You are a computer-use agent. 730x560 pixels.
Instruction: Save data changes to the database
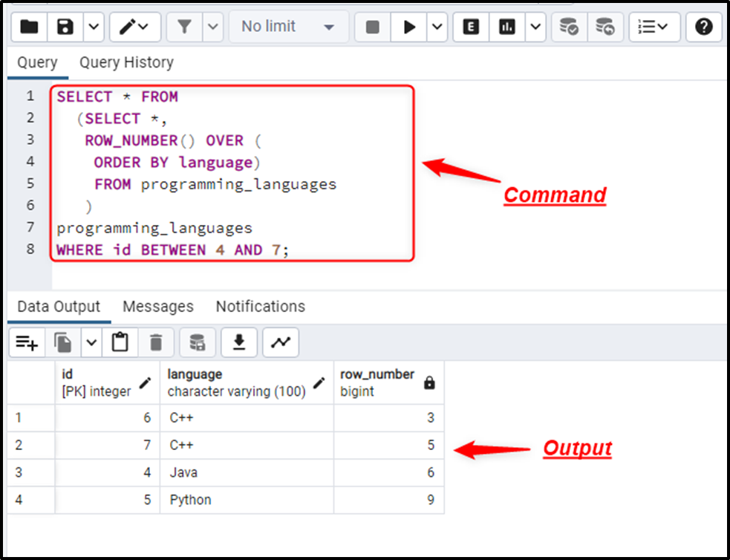pyautogui.click(x=198, y=342)
